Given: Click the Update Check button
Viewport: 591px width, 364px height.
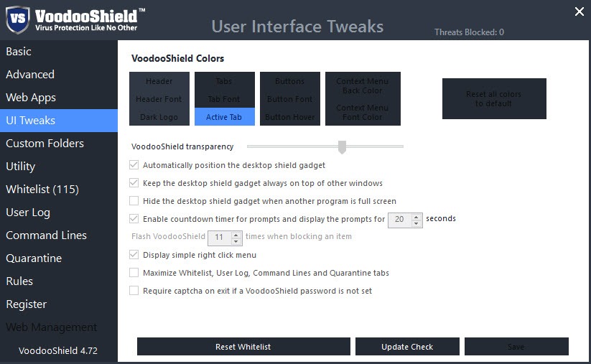Looking at the screenshot, I should pyautogui.click(x=407, y=347).
